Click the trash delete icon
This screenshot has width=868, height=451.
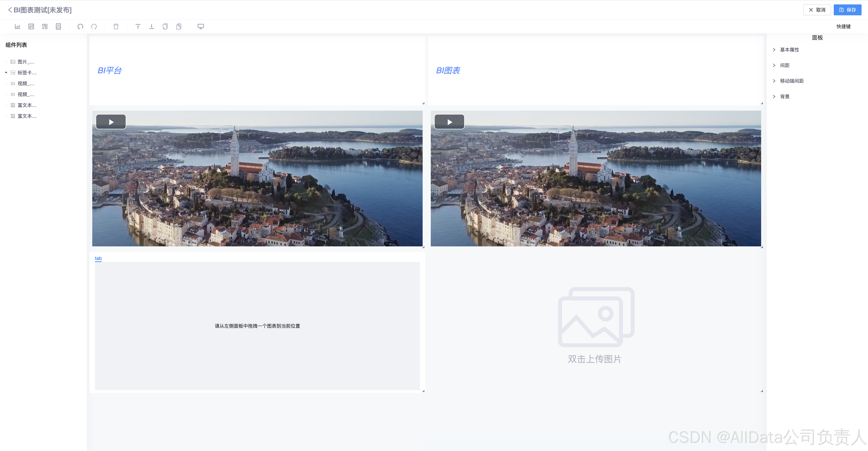pyautogui.click(x=116, y=26)
